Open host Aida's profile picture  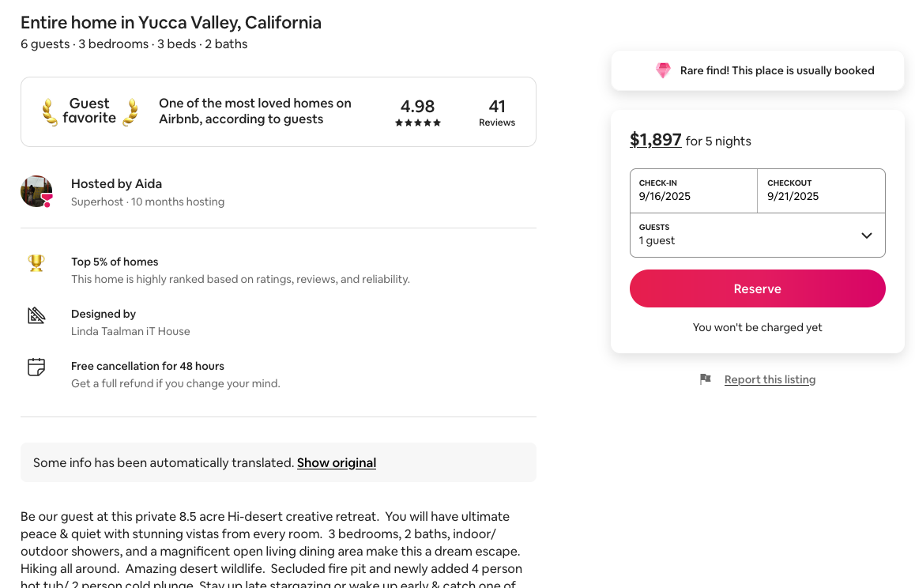coord(36,191)
